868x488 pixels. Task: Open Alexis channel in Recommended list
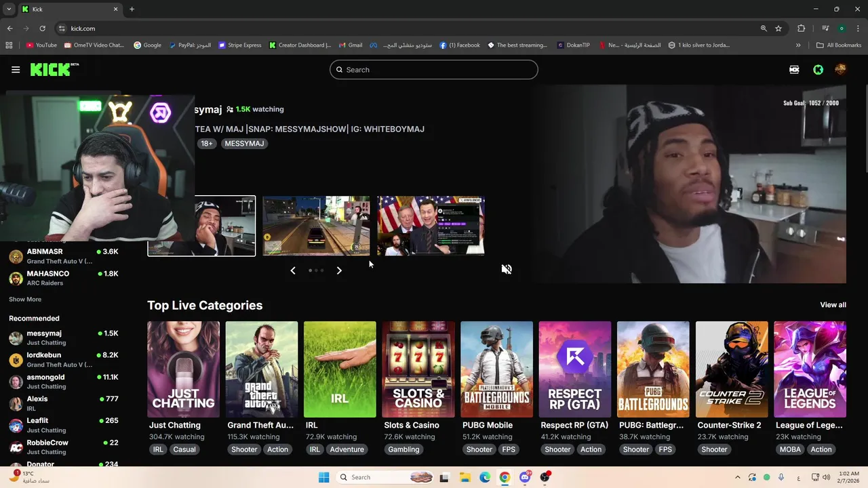tap(64, 403)
